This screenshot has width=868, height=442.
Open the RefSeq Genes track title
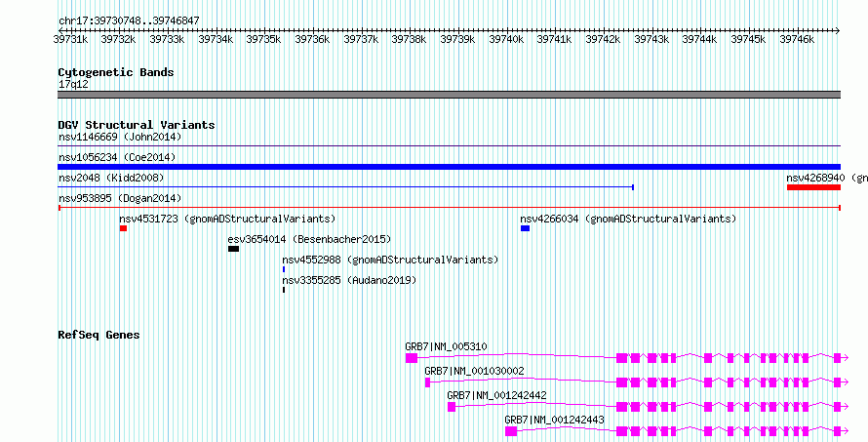pyautogui.click(x=99, y=335)
